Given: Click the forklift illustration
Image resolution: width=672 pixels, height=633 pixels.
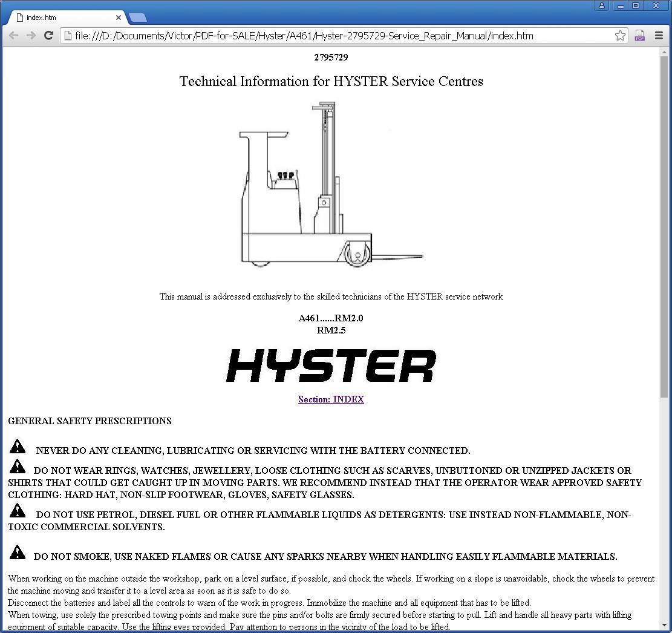Looking at the screenshot, I should coord(331,185).
